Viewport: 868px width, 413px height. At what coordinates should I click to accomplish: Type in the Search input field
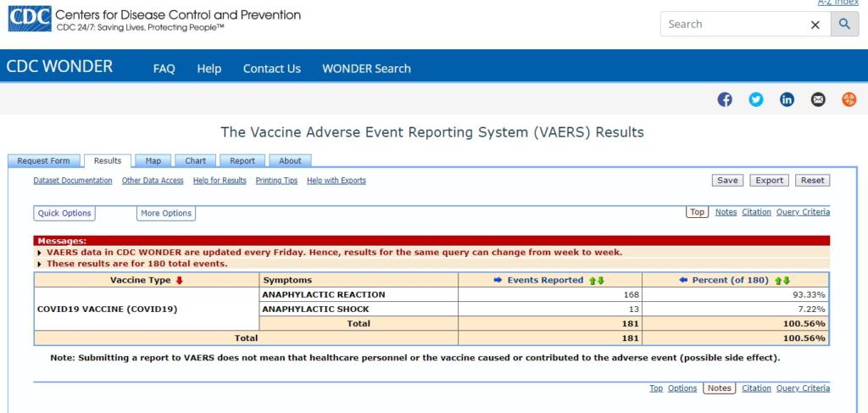[x=733, y=25]
